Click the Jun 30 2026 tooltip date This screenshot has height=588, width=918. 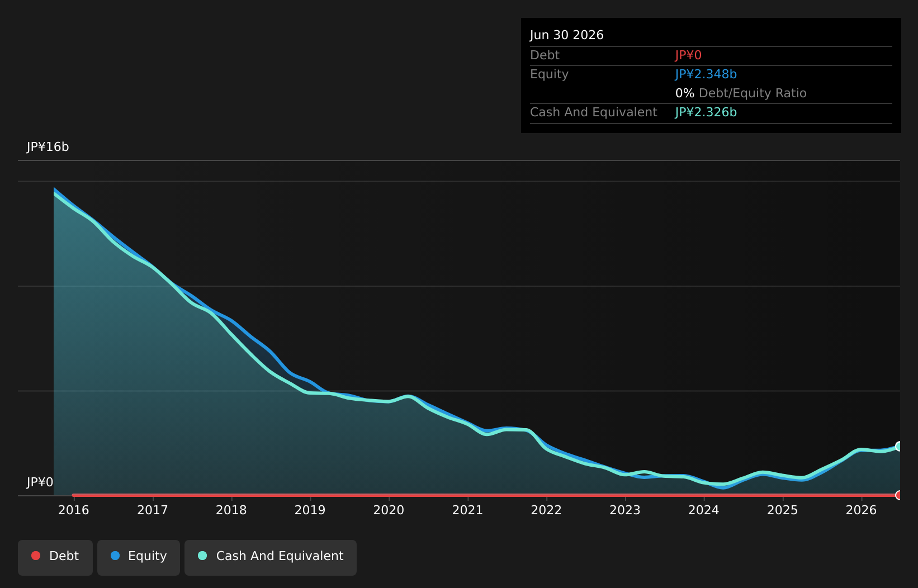567,35
